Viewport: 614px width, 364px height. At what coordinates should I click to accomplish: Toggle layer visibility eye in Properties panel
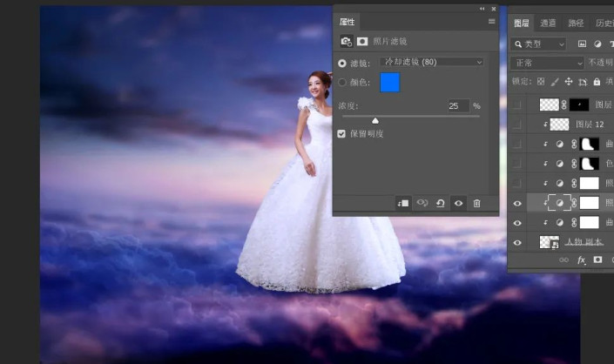459,203
